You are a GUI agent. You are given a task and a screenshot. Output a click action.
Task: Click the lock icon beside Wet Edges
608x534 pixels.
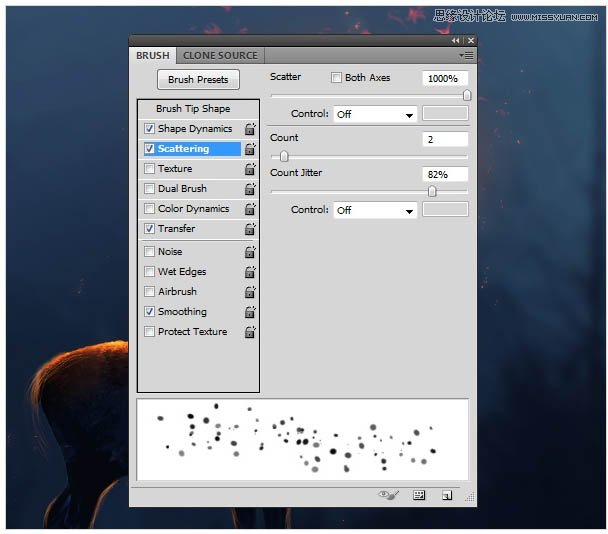(250, 272)
